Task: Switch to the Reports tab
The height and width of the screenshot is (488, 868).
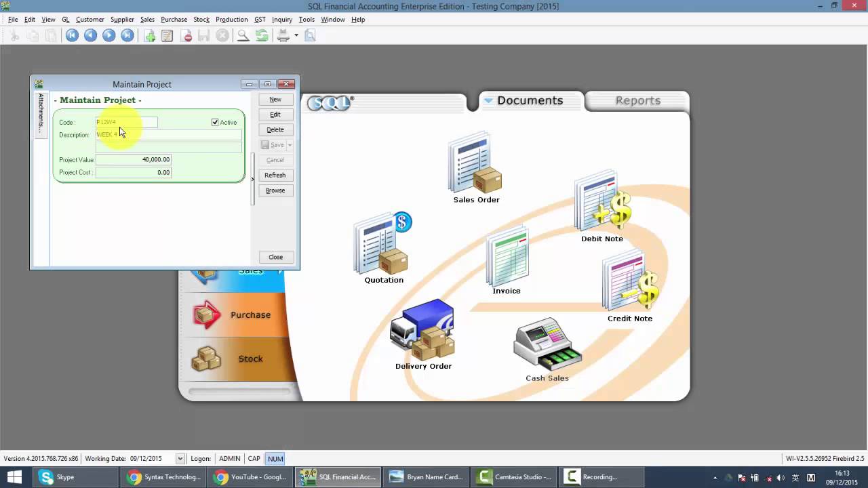Action: pos(637,100)
